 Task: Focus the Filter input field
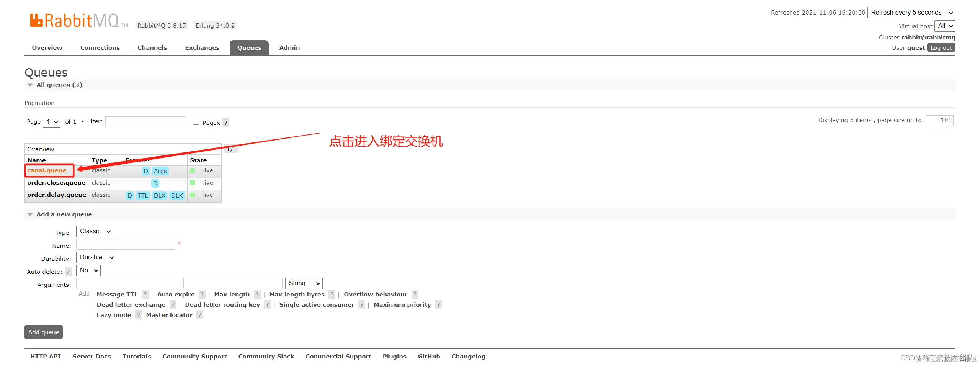[x=145, y=122]
